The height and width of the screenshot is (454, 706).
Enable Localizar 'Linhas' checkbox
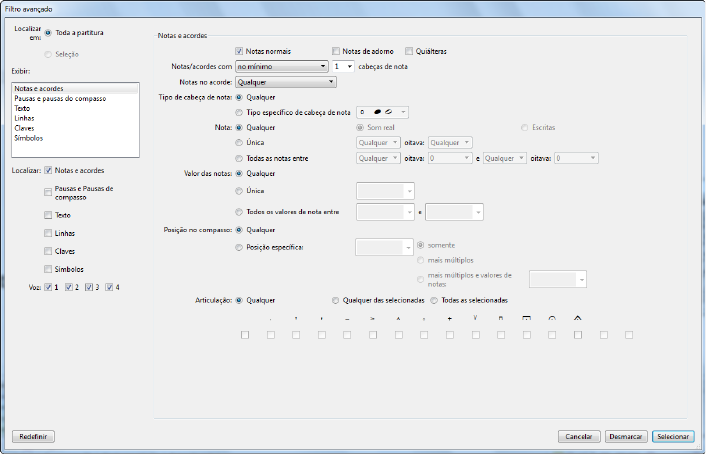click(48, 233)
